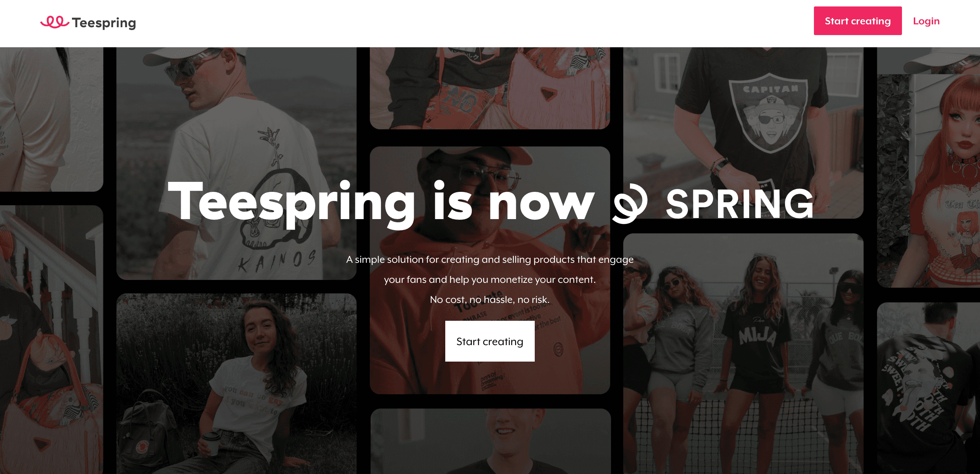Screen dimensions: 980x474
Task: Open the Login link
Action: coord(926,21)
